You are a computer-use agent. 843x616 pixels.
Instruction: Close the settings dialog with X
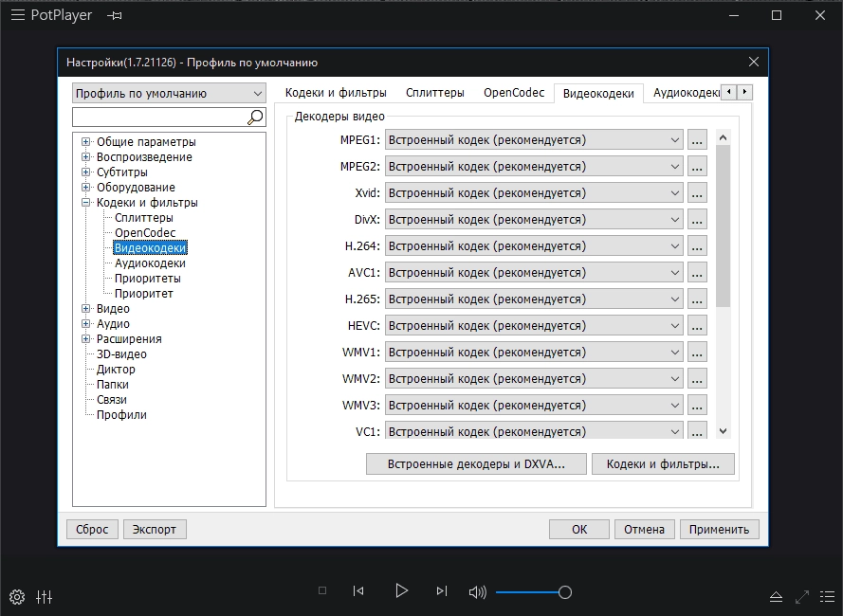pyautogui.click(x=754, y=62)
